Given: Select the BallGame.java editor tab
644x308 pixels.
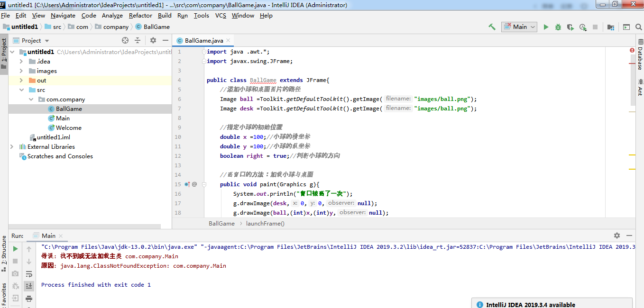Looking at the screenshot, I should (204, 41).
